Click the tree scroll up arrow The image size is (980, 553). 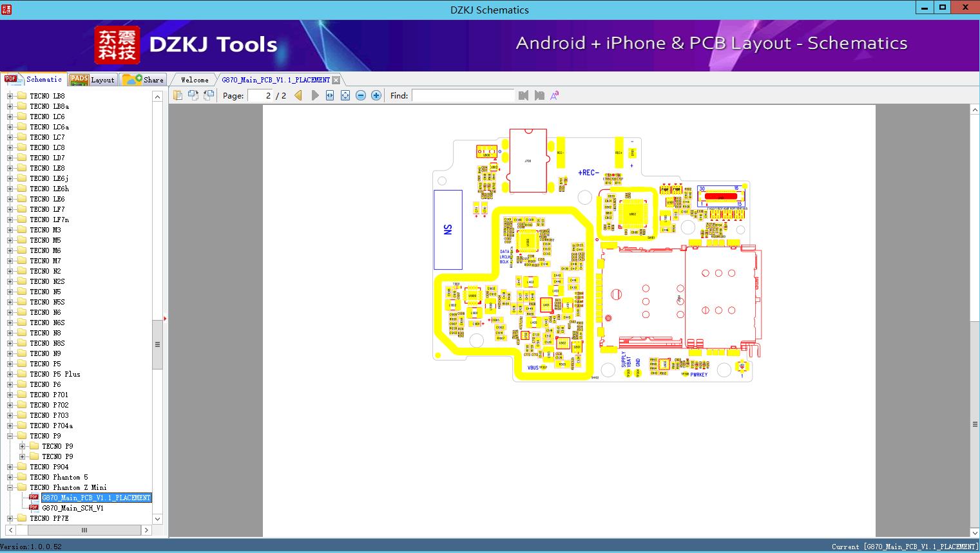coord(157,97)
